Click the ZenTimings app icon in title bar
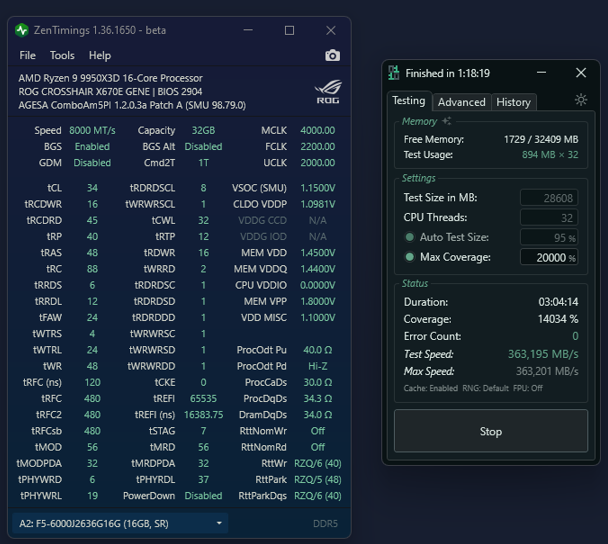This screenshot has height=544, width=608. coord(22,30)
